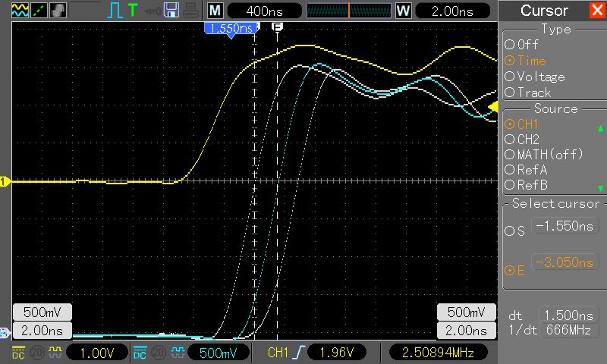Click the W window timebase icon

tap(404, 11)
